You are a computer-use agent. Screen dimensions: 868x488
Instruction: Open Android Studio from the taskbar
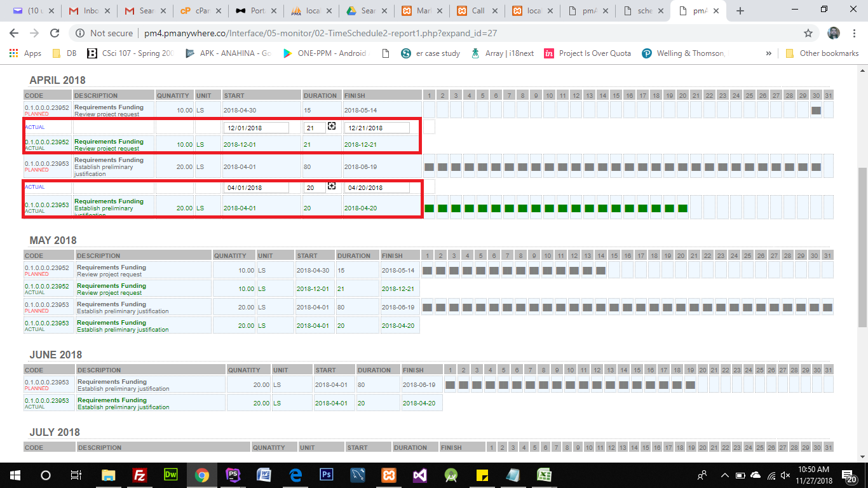pos(451,475)
